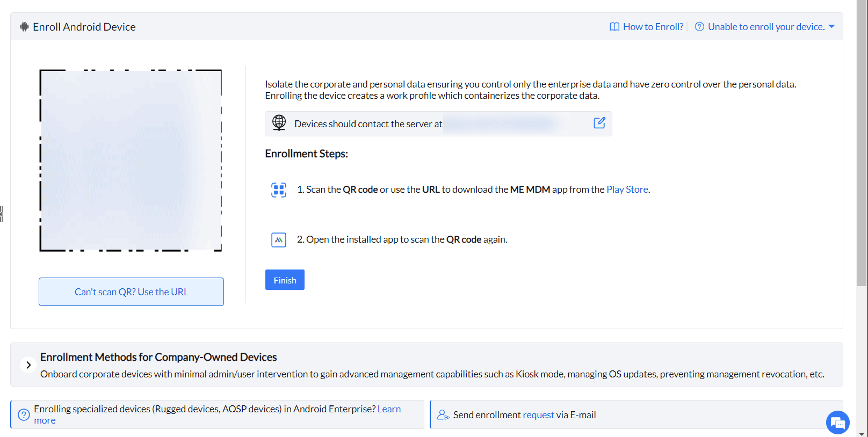
Task: Expand Enrollment Methods for Company-Owned Devices
Action: (28, 365)
